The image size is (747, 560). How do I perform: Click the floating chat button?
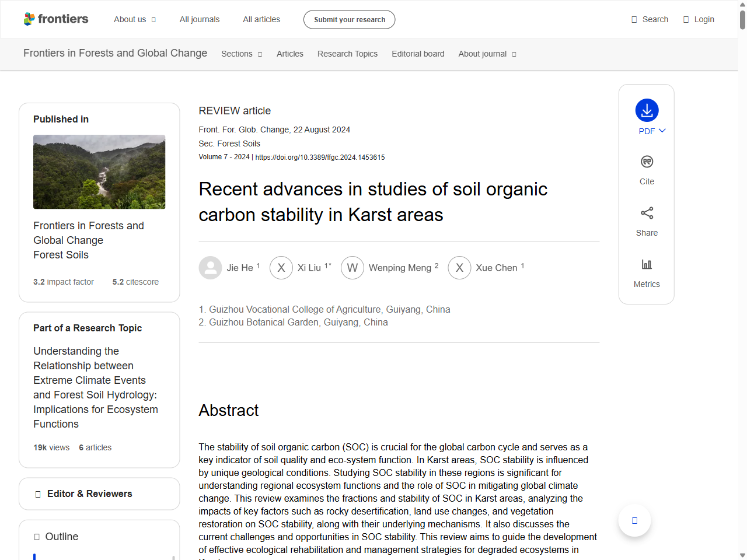pyautogui.click(x=634, y=520)
